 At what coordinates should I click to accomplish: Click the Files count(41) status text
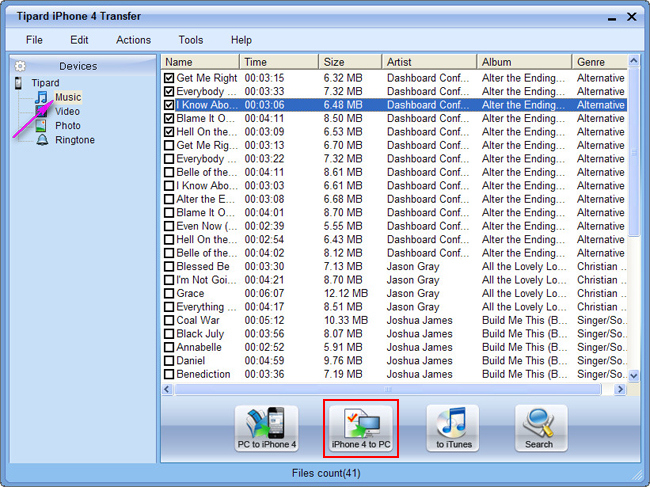[326, 473]
